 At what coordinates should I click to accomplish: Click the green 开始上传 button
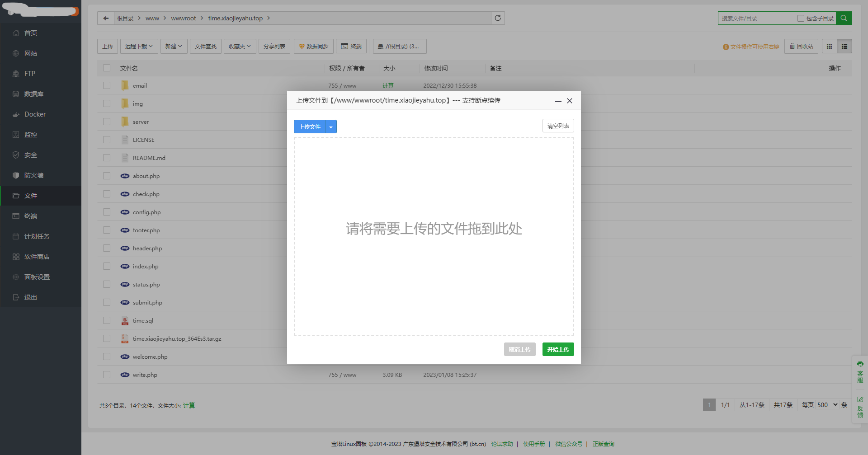click(x=558, y=349)
